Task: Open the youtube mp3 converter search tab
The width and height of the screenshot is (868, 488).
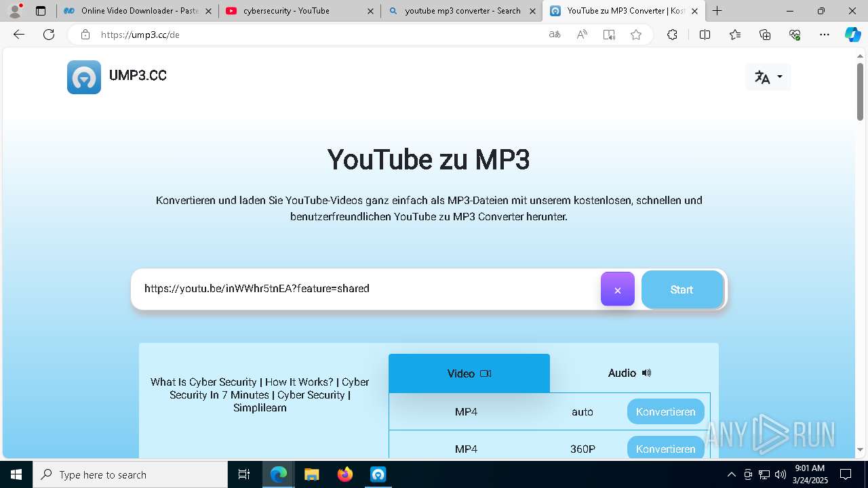Action: [461, 11]
